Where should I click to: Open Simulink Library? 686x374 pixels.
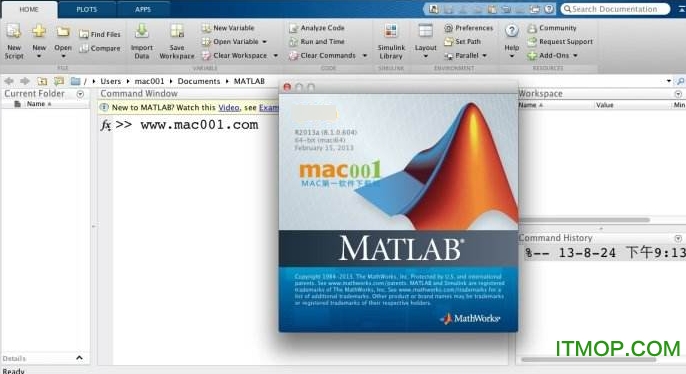391,42
